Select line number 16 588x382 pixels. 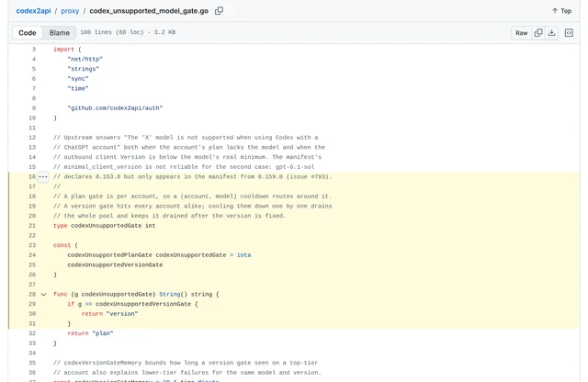(32, 176)
